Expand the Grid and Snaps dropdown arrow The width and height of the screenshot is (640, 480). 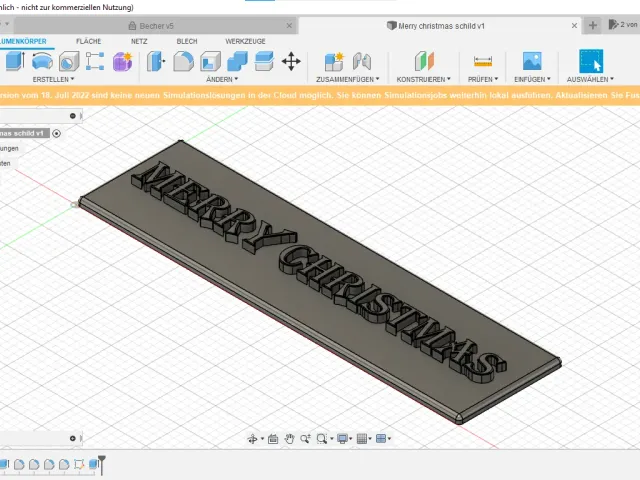click(370, 439)
